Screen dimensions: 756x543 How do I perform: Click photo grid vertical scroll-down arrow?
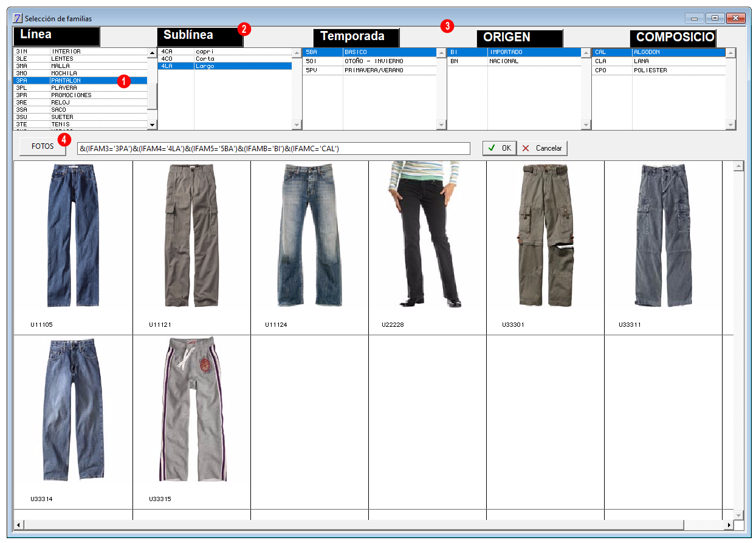739,514
